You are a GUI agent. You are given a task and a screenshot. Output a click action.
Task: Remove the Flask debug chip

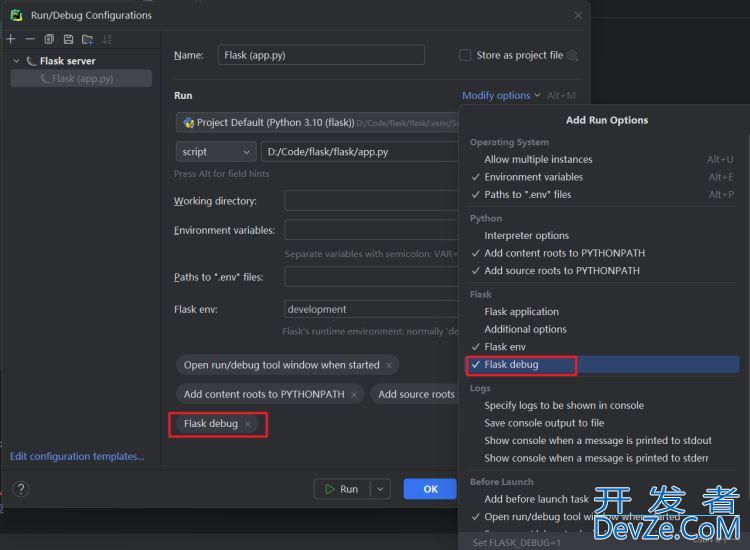[x=248, y=424]
